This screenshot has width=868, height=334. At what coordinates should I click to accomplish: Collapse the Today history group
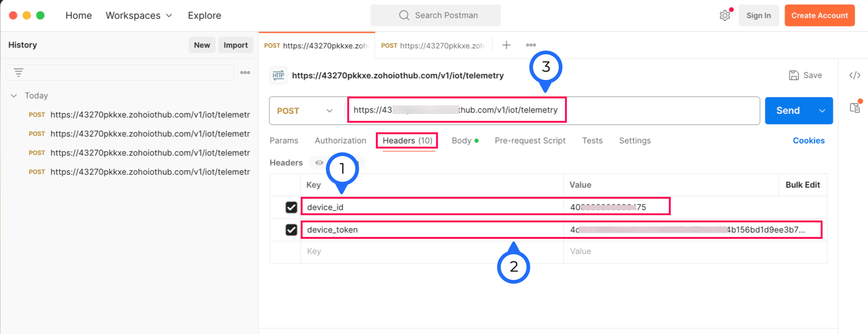point(14,96)
